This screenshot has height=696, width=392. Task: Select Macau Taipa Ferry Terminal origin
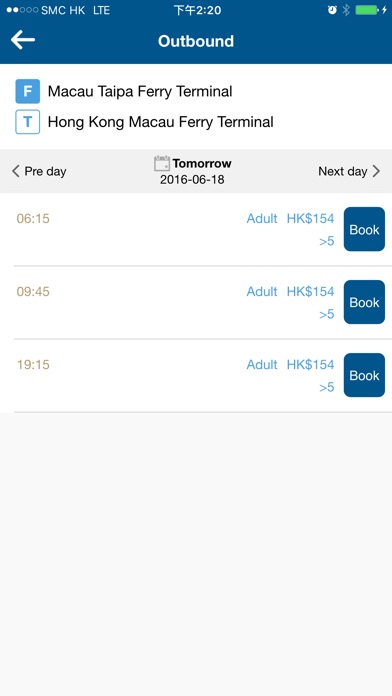coord(140,91)
